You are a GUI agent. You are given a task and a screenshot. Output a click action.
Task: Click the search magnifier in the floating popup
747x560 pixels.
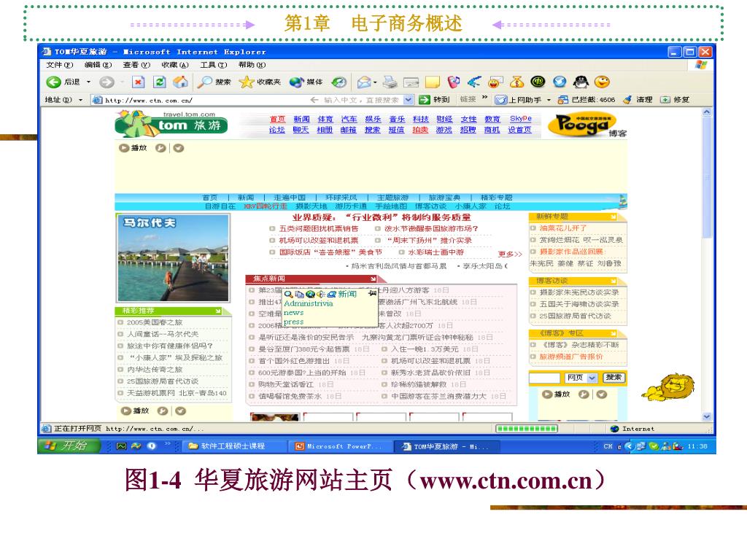pyautogui.click(x=289, y=295)
